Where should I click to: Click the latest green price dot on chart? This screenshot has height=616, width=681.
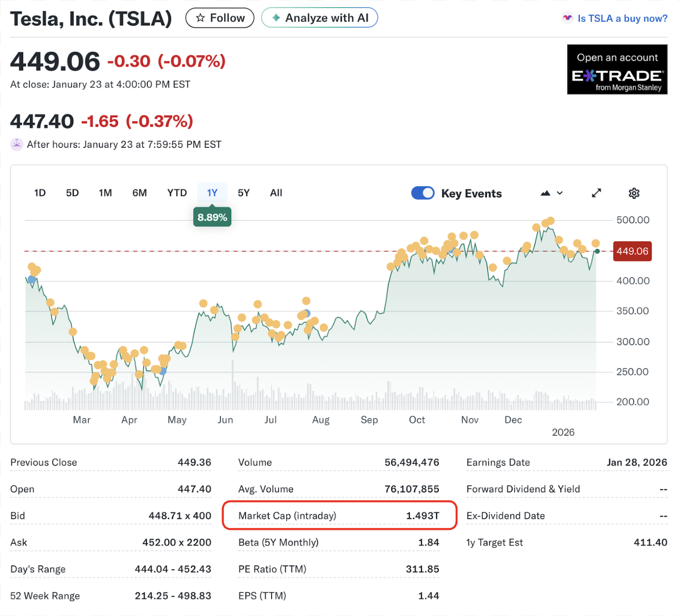[x=597, y=251]
